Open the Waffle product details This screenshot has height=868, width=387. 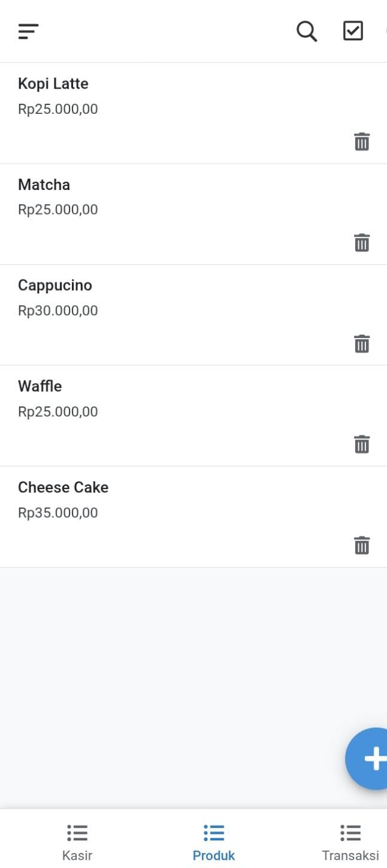(x=193, y=416)
